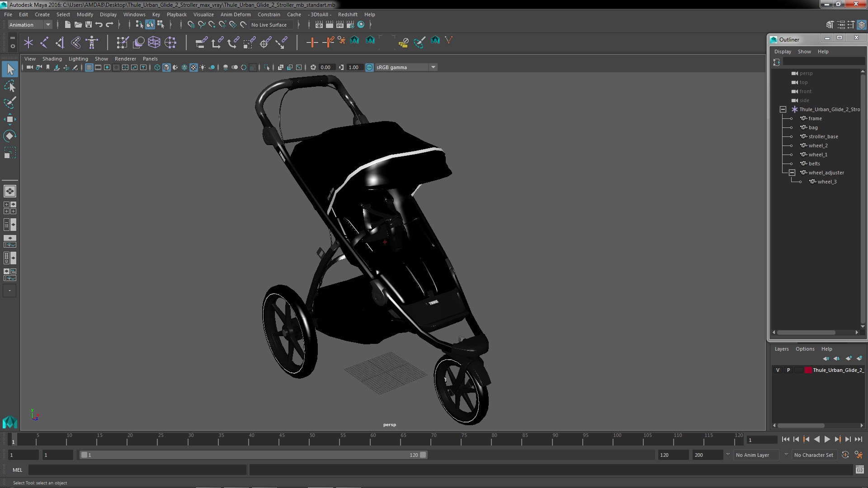Choose the Scale tool in toolbox
The image size is (868, 488).
tap(10, 153)
